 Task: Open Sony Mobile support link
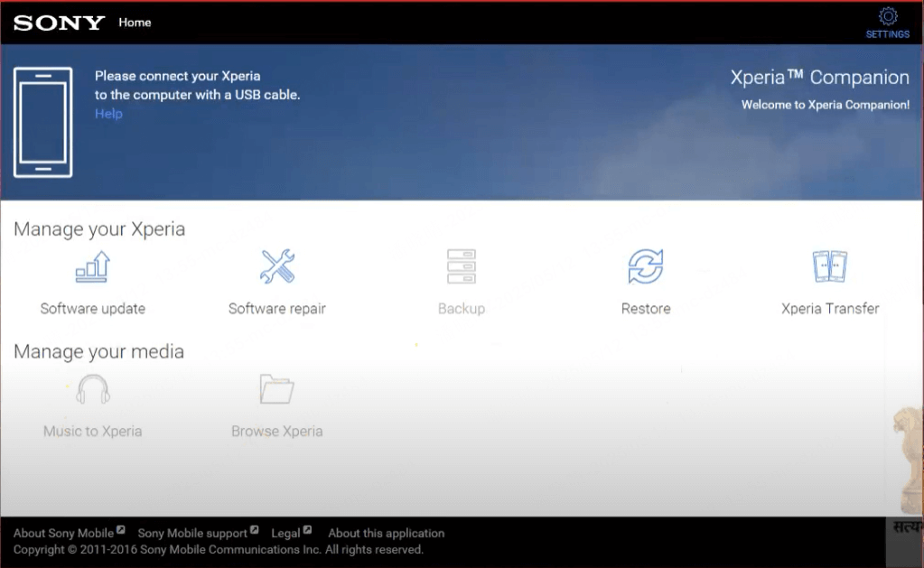(x=192, y=534)
